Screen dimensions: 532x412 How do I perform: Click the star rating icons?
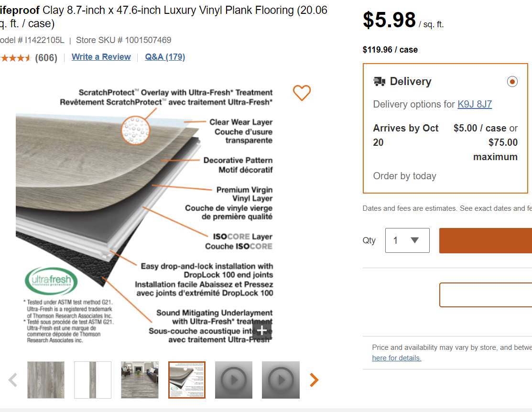pyautogui.click(x=15, y=58)
